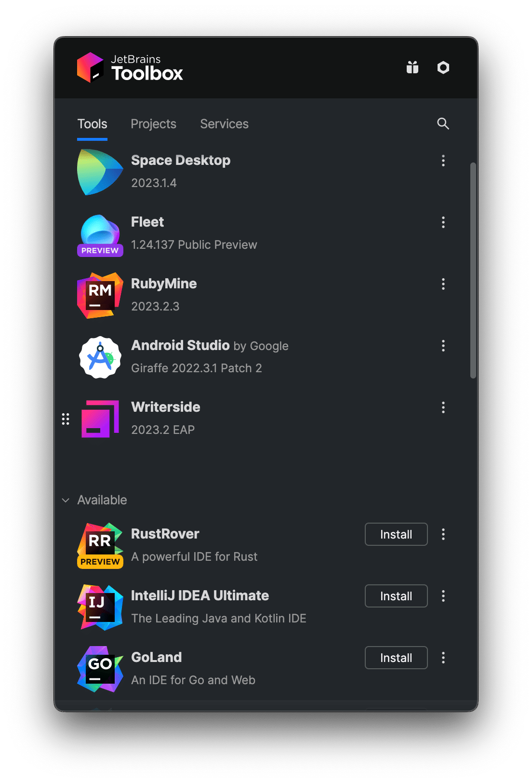Click the GoLand GO icon
Screen dimensions: 532x783
[x=100, y=669]
